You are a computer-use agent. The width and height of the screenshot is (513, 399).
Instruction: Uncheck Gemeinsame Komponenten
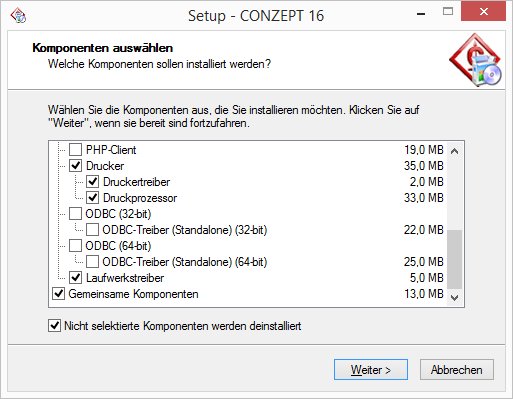59,294
